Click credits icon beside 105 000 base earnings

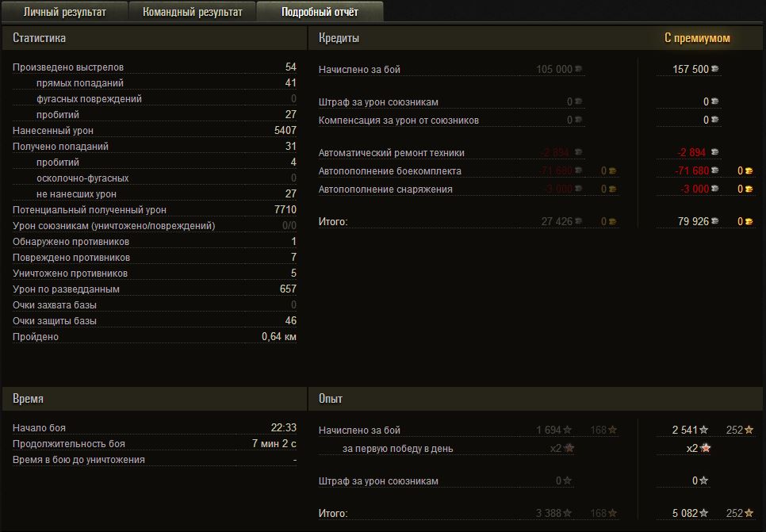[579, 70]
